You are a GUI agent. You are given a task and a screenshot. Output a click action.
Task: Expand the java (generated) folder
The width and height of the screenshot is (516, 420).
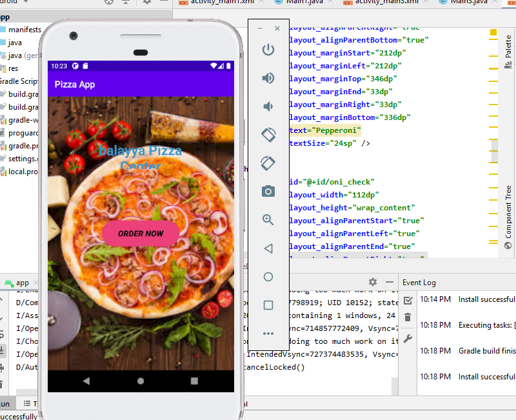pos(20,55)
